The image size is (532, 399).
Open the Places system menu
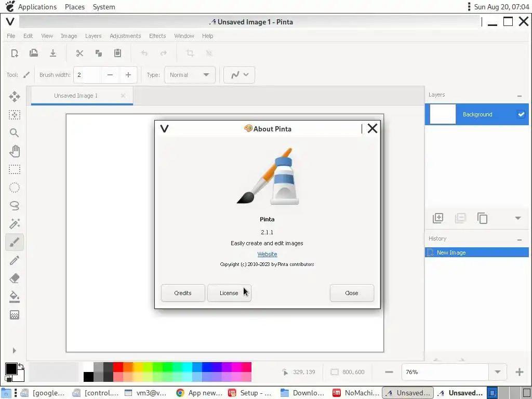click(75, 7)
